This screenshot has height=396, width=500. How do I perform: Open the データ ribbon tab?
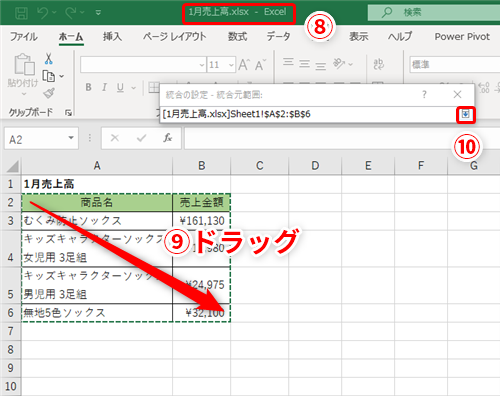click(x=278, y=36)
